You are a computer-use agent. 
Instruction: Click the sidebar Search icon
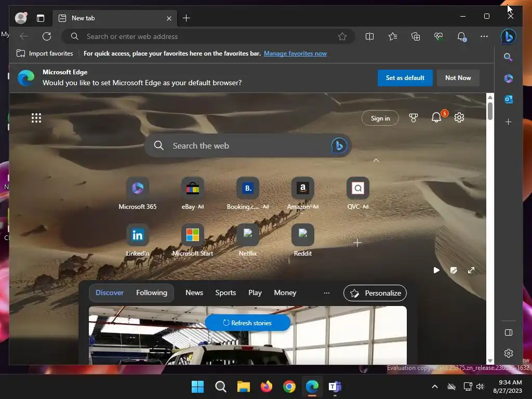(x=508, y=57)
